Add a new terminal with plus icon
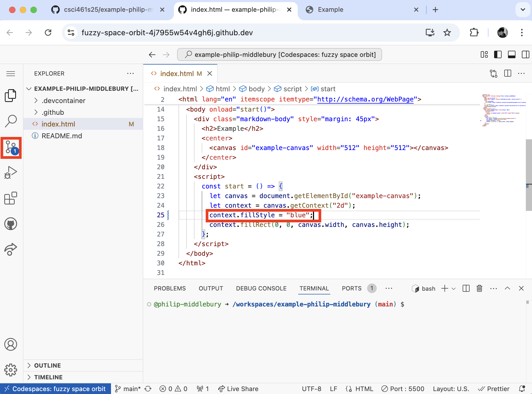The height and width of the screenshot is (394, 532). click(444, 289)
